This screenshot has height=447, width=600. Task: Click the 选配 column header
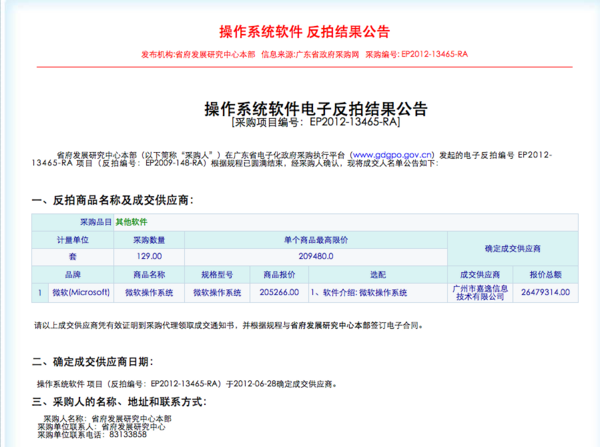tap(378, 274)
